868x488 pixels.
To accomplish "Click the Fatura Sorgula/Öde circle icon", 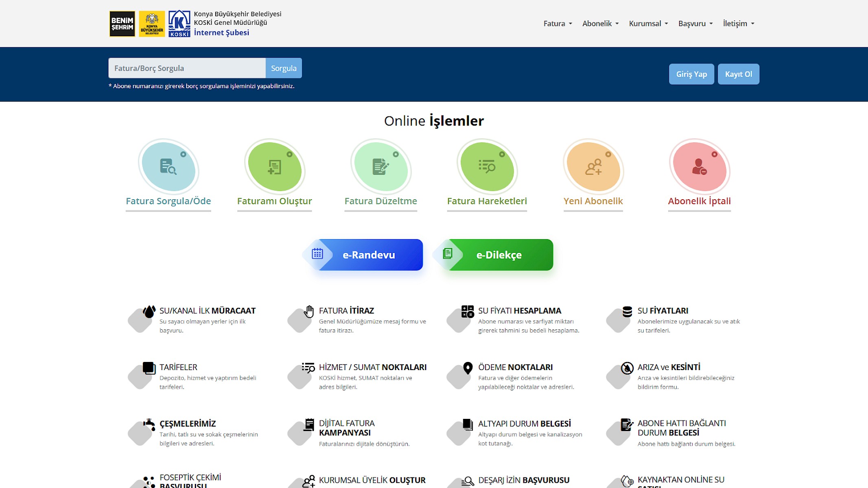I will 168,167.
